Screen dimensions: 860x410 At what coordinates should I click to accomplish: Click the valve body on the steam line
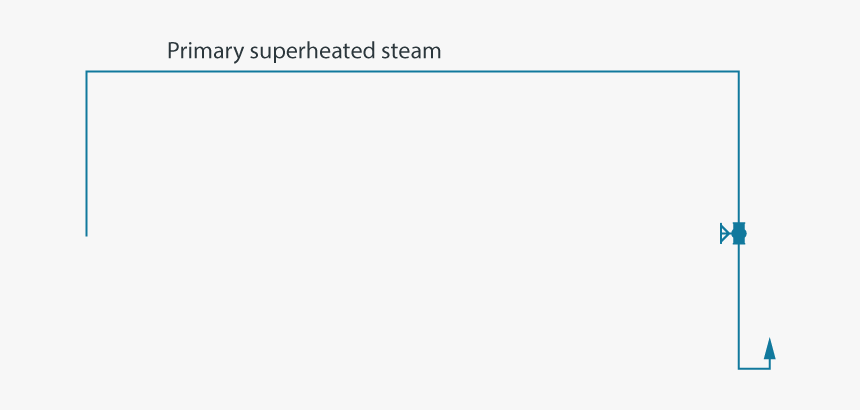(739, 234)
